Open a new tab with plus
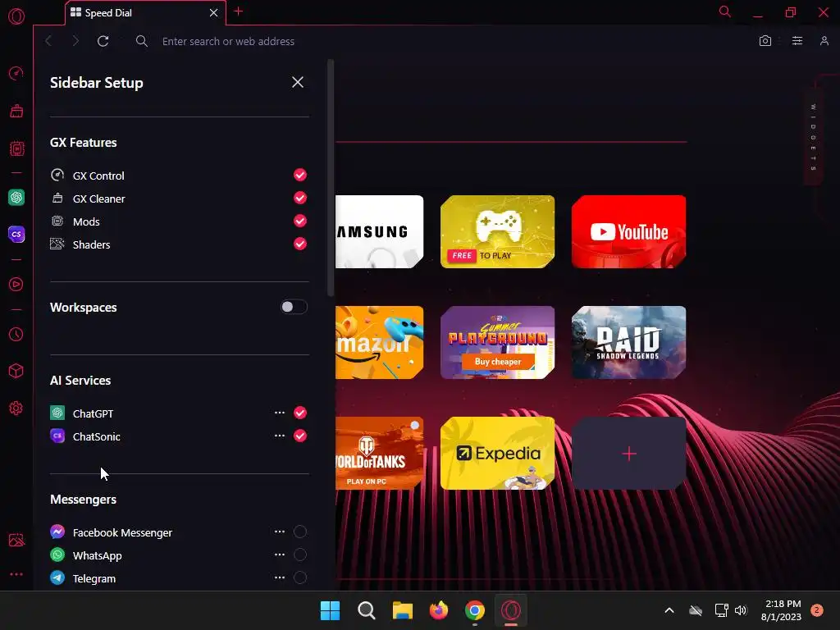 (x=239, y=11)
